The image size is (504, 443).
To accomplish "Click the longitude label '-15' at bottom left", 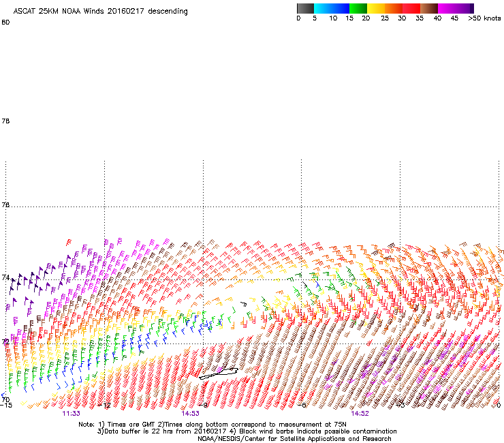I will (x=6, y=405).
